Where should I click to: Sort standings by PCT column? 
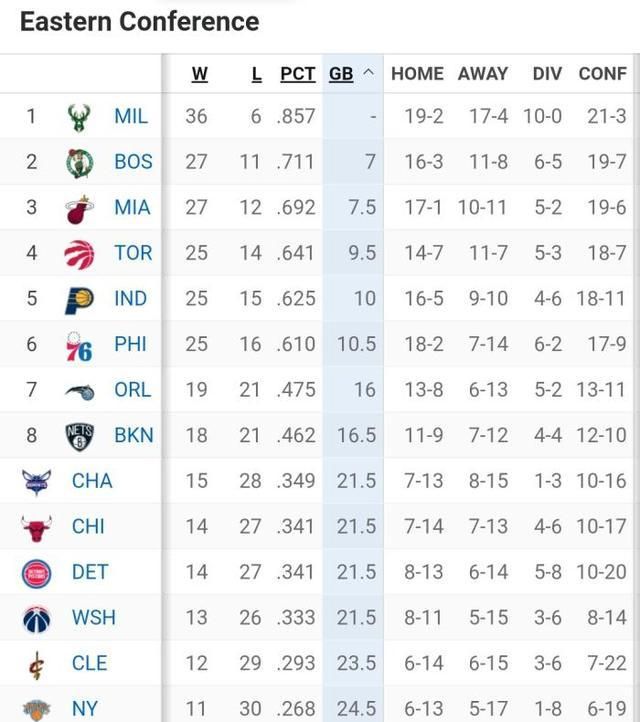(297, 73)
